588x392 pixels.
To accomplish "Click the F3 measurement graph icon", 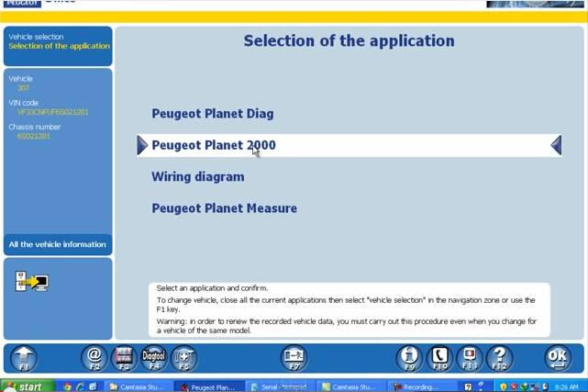I will (x=124, y=358).
